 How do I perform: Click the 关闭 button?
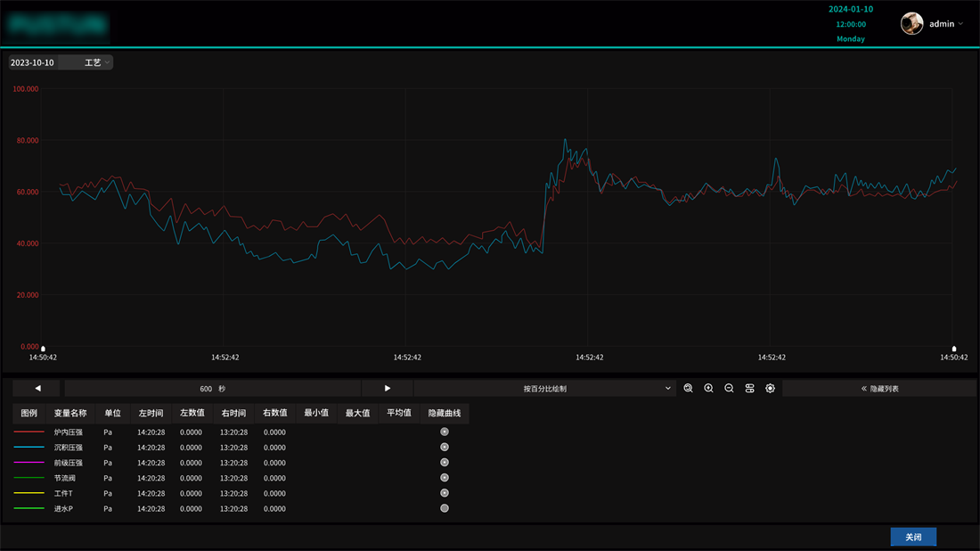(x=913, y=537)
